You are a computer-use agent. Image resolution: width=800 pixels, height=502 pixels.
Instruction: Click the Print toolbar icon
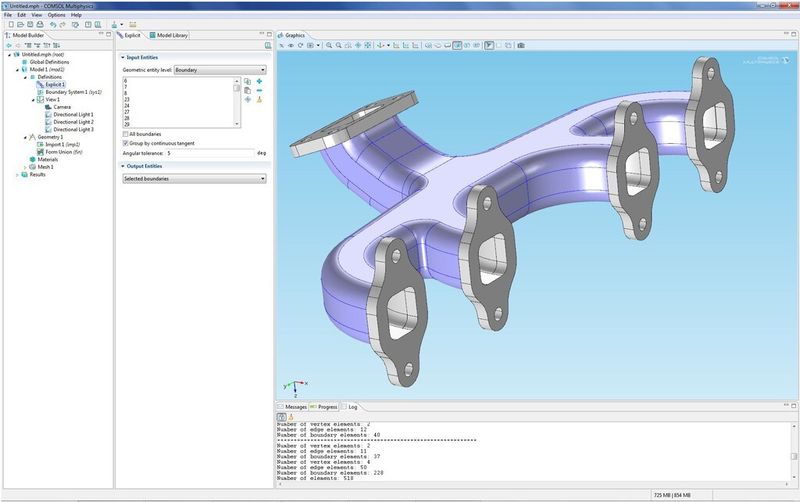click(x=40, y=24)
